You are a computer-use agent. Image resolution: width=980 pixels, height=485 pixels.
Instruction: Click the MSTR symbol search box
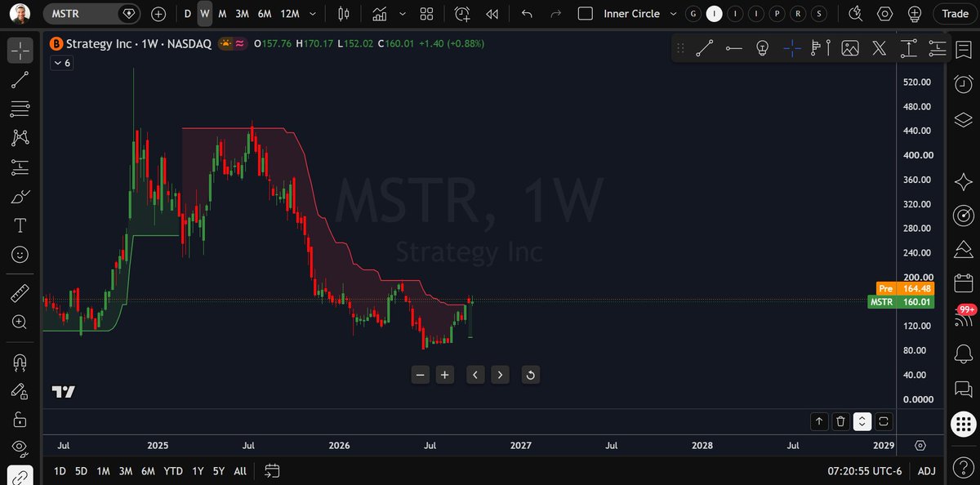[91, 14]
